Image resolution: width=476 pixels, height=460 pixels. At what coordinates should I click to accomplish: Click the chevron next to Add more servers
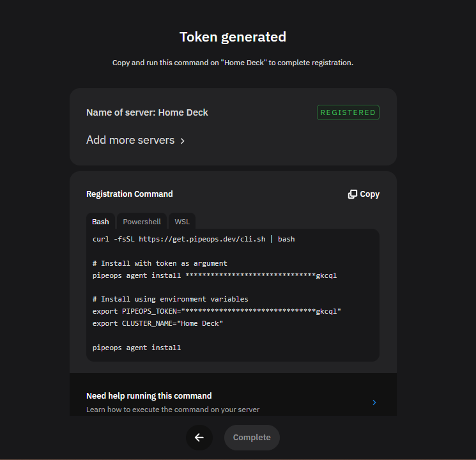pyautogui.click(x=182, y=141)
